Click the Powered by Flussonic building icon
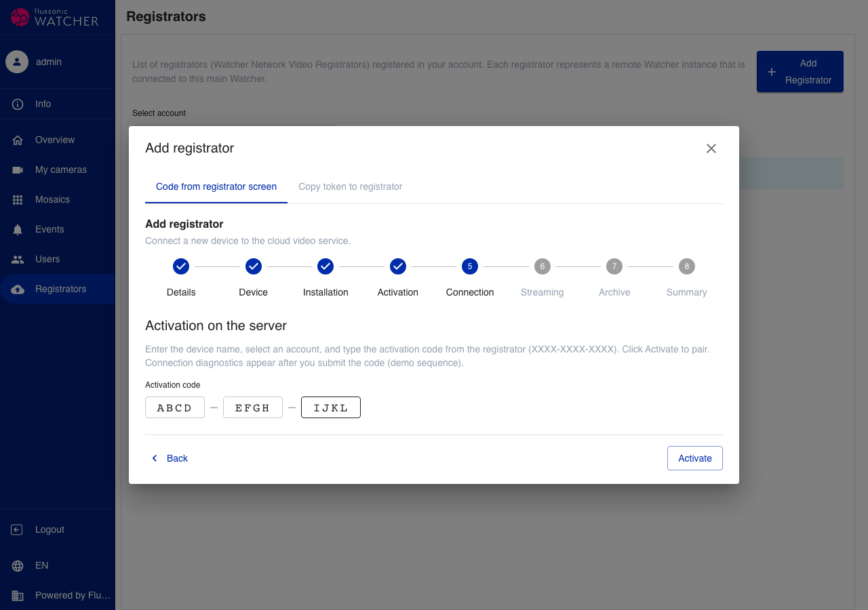Viewport: 868px width, 610px height. [x=18, y=596]
